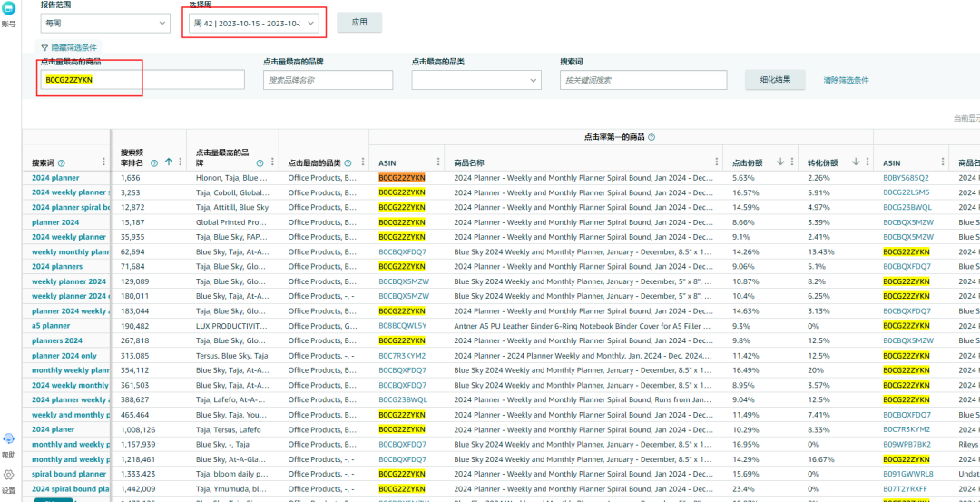Open search term '2024 planner' link
The height and width of the screenshot is (502, 980).
point(55,178)
